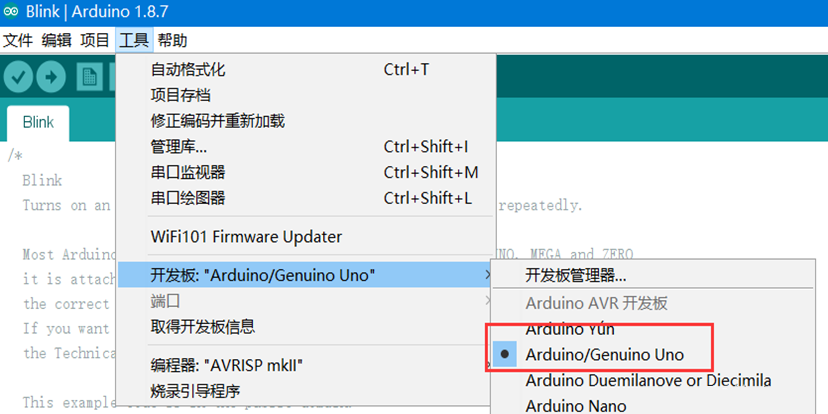Choose 烧录引导程序 to burn bootloader
828x414 pixels.
[x=195, y=390]
